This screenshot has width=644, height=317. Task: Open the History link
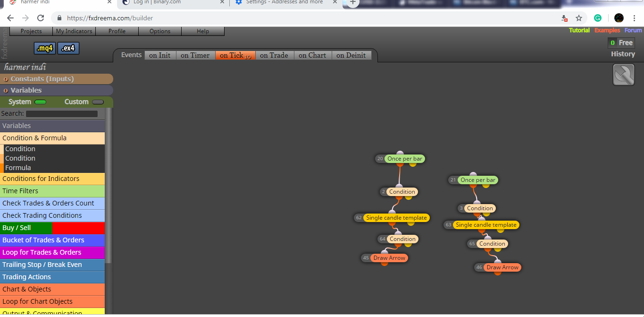tap(623, 54)
